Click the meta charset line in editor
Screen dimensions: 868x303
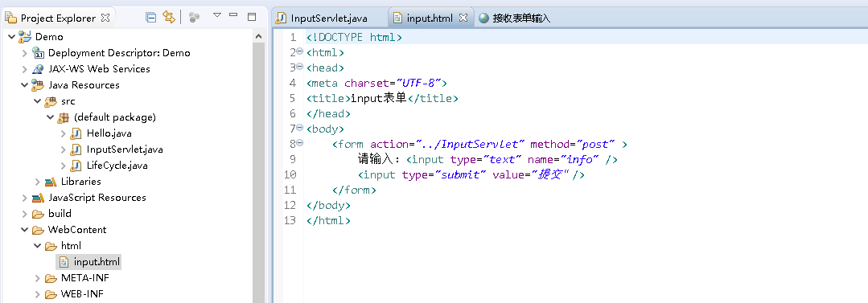[376, 83]
